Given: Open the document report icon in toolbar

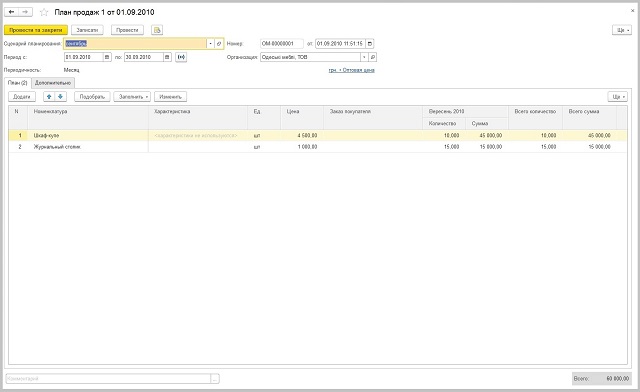Looking at the screenshot, I should click(x=157, y=30).
